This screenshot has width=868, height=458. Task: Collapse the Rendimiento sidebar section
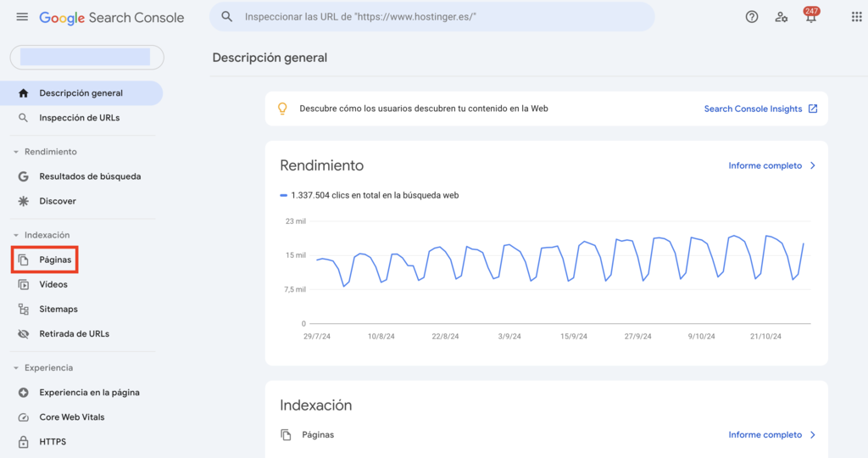coord(16,152)
